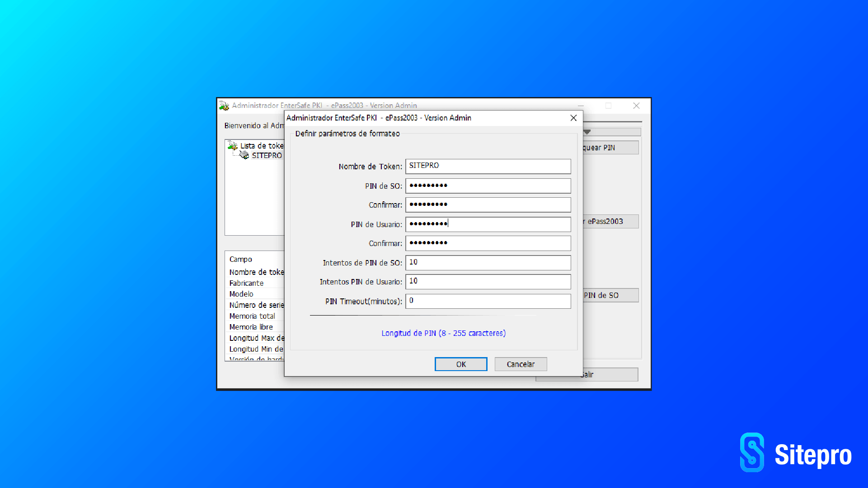Click the Intentos de PIN de SO field
Screen dimensions: 868x488
(x=488, y=262)
